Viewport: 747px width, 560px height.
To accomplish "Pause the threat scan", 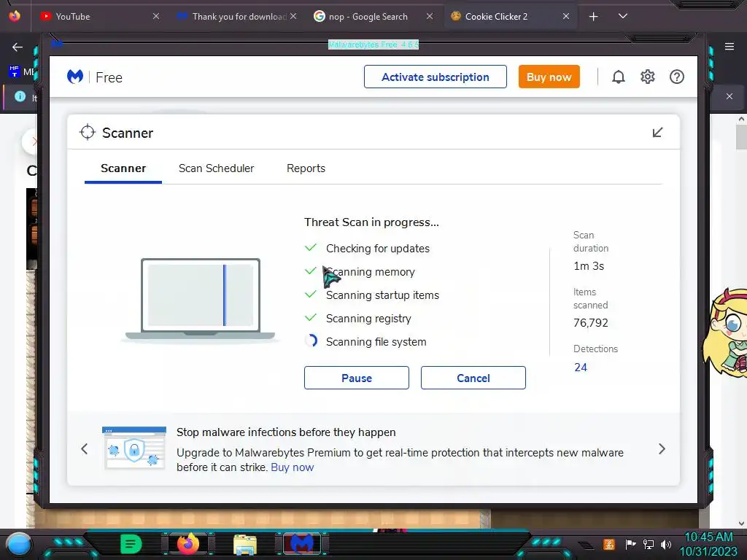I will click(x=356, y=378).
